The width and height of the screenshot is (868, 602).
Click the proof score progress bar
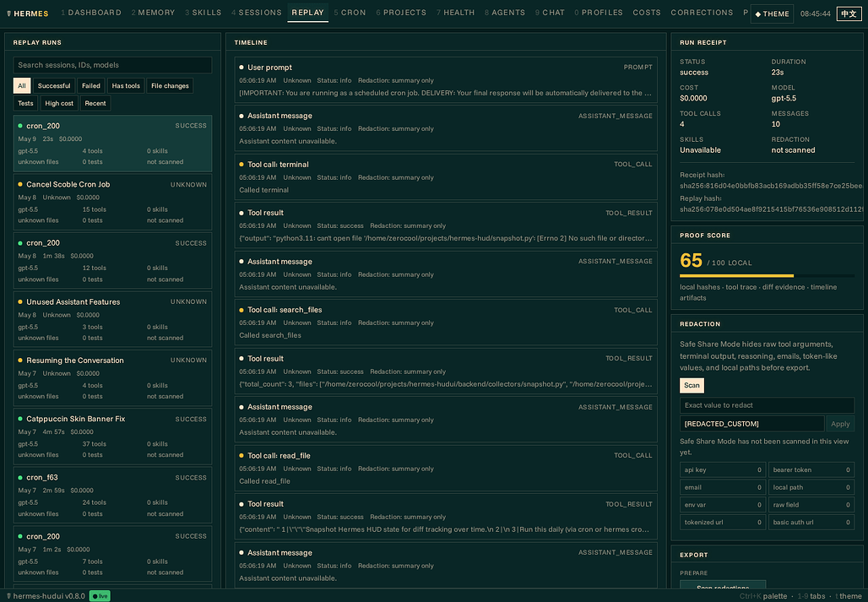coord(767,275)
